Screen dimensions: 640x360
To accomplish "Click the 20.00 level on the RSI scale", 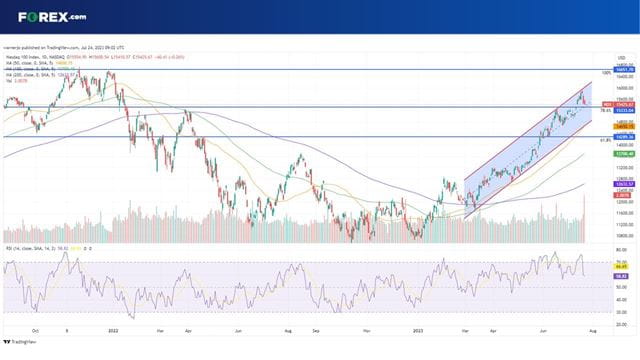I will click(623, 324).
